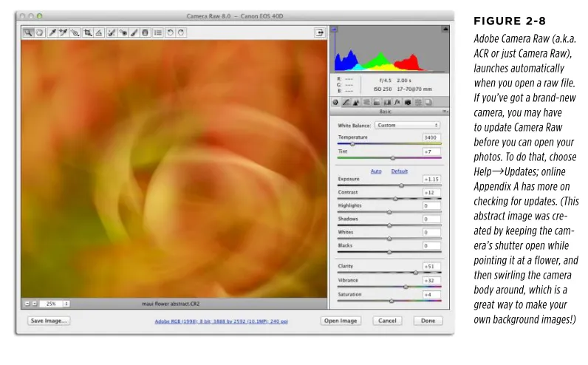Viewport: 588px width, 365px height.
Task: Rotate image 90° clockwise
Action: [x=181, y=33]
